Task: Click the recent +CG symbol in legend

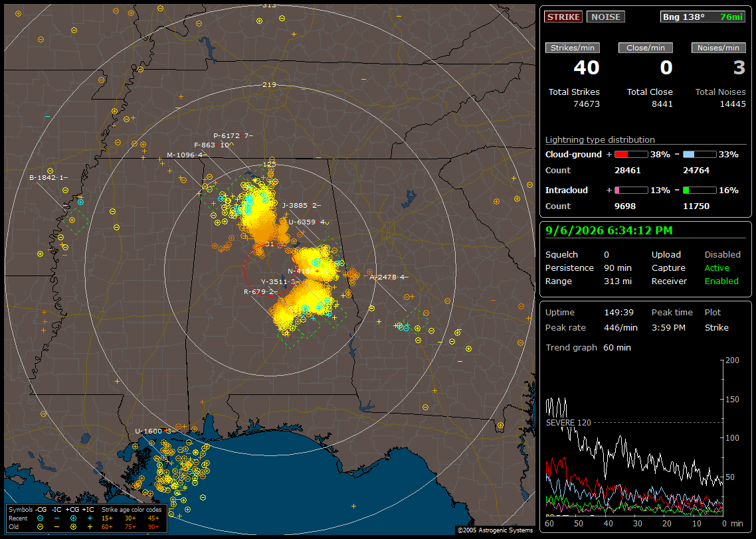Action: [73, 518]
